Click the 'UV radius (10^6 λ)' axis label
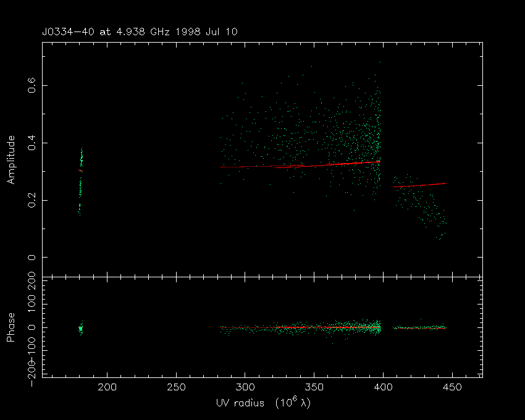Image resolution: width=525 pixels, height=420 pixels. (x=264, y=403)
